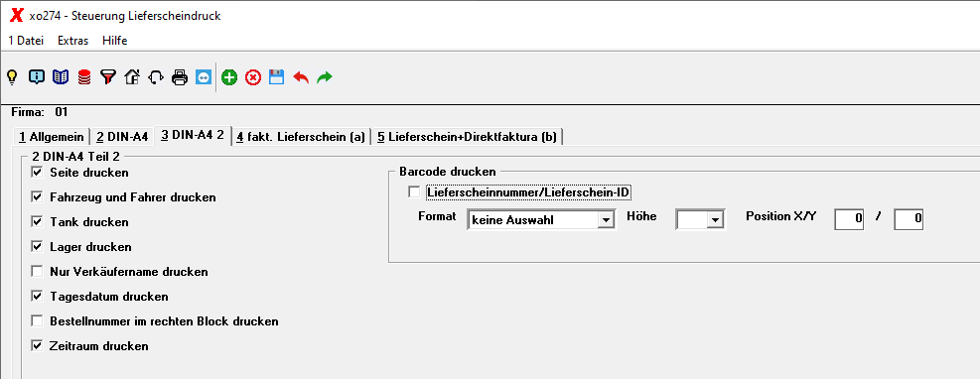The image size is (980, 379).
Task: Click the headset support icon
Action: [156, 77]
